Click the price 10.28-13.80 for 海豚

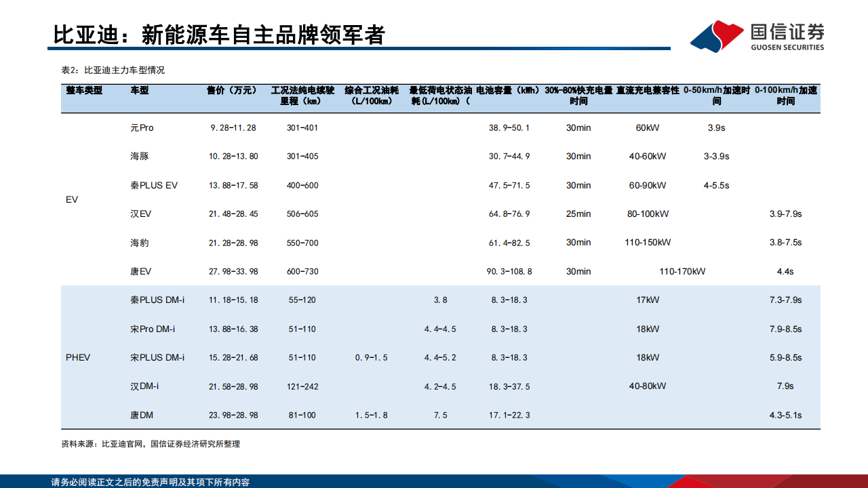(233, 157)
